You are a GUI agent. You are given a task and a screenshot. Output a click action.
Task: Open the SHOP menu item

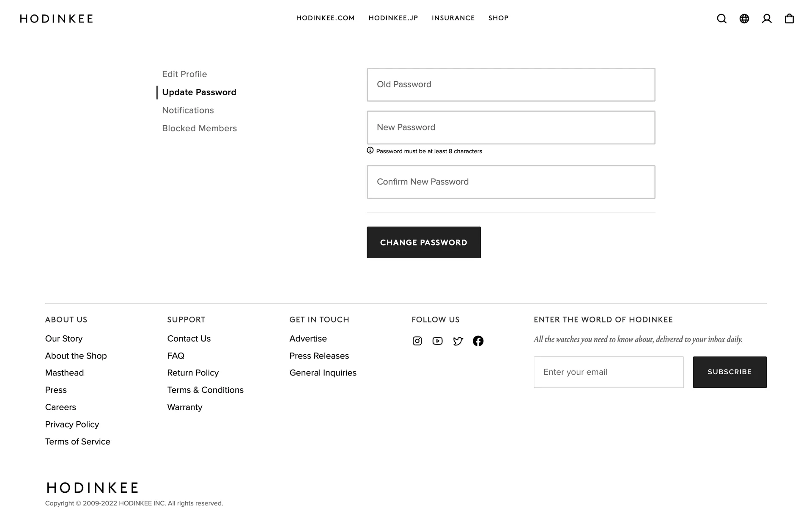pyautogui.click(x=498, y=18)
